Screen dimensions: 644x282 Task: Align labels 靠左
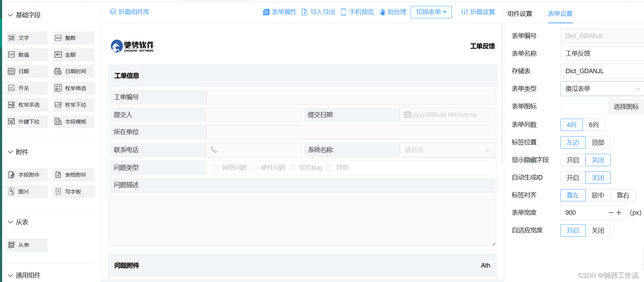(573, 195)
